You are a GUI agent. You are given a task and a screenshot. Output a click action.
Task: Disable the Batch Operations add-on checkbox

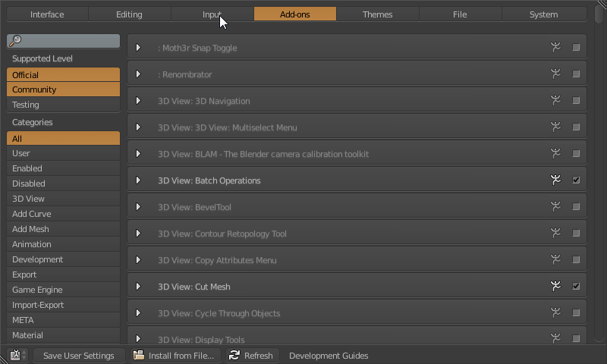point(576,180)
